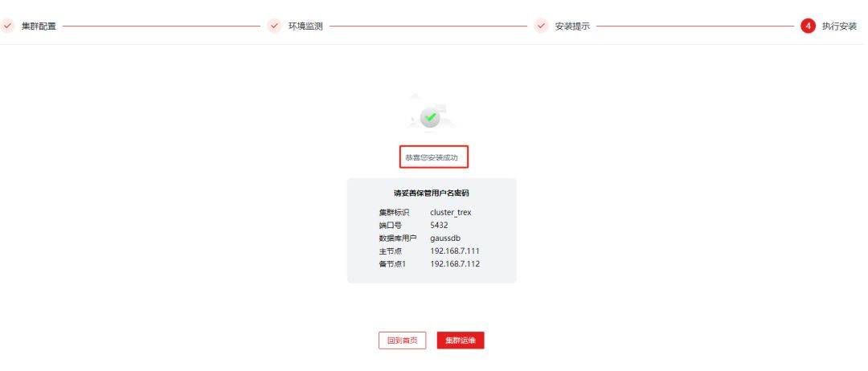This screenshot has height=371, width=868.
Task: Click the green success checkmark icon
Action: click(x=430, y=117)
